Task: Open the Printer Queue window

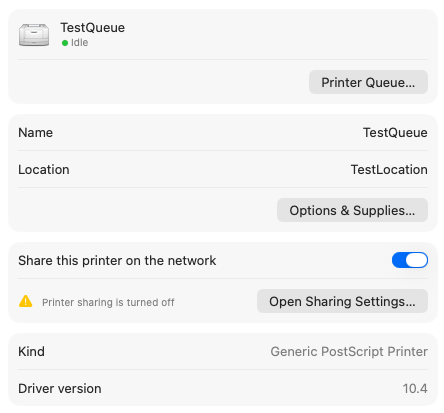Action: coord(368,82)
